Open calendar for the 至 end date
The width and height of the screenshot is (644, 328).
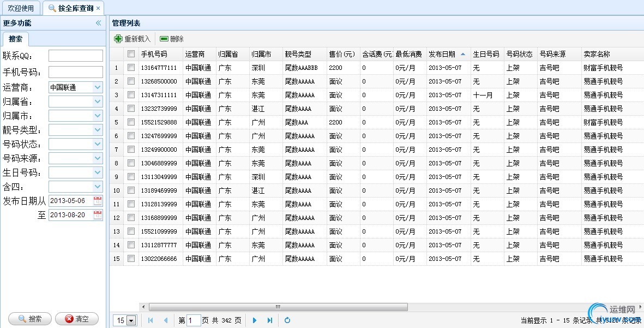pos(98,215)
